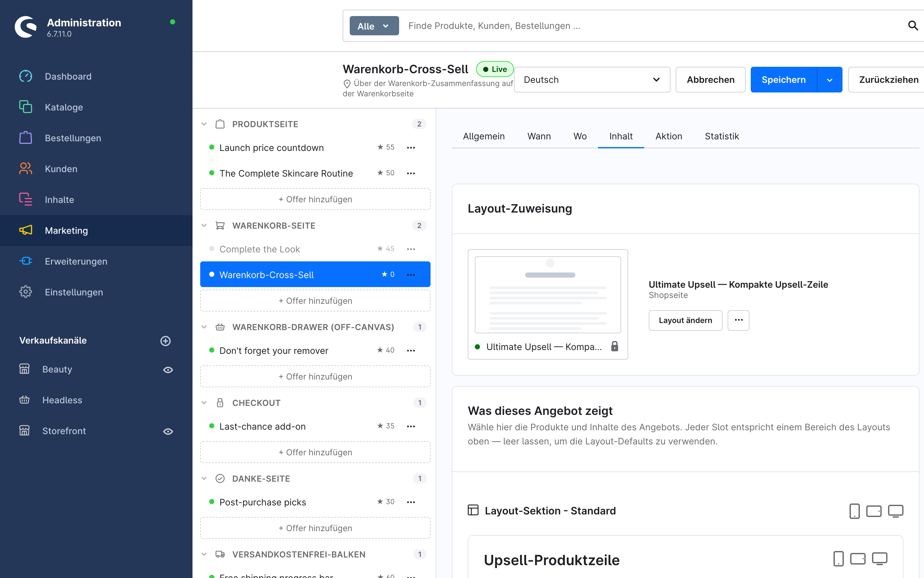Open options menu for Complete the Look
Viewport: 924px width, 578px height.
click(x=411, y=249)
